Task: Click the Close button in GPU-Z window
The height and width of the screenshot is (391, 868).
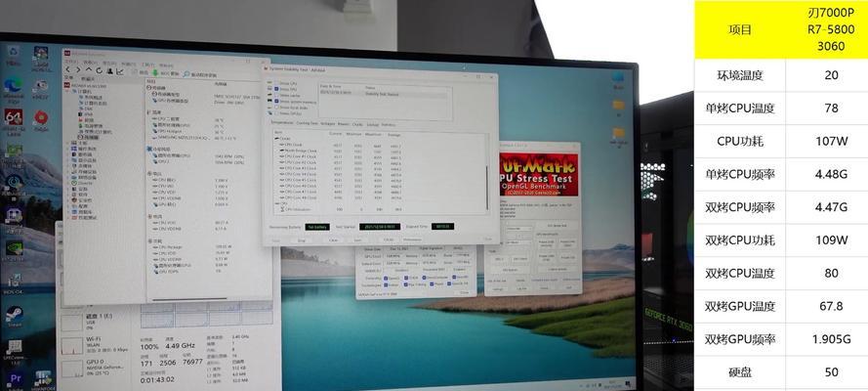Action: [464, 292]
